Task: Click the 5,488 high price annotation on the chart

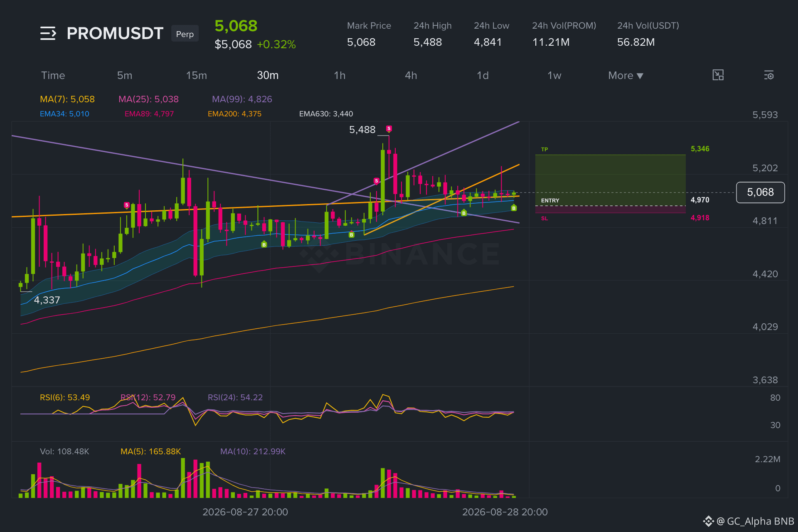Action: pyautogui.click(x=362, y=130)
